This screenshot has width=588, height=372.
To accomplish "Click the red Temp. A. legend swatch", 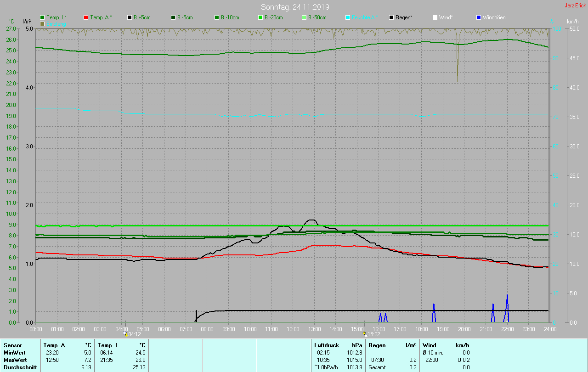I will pyautogui.click(x=86, y=17).
